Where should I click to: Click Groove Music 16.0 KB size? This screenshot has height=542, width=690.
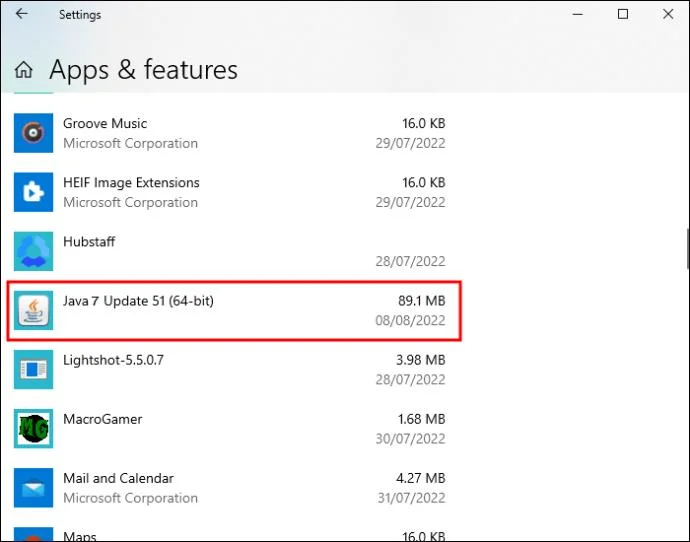click(x=423, y=123)
